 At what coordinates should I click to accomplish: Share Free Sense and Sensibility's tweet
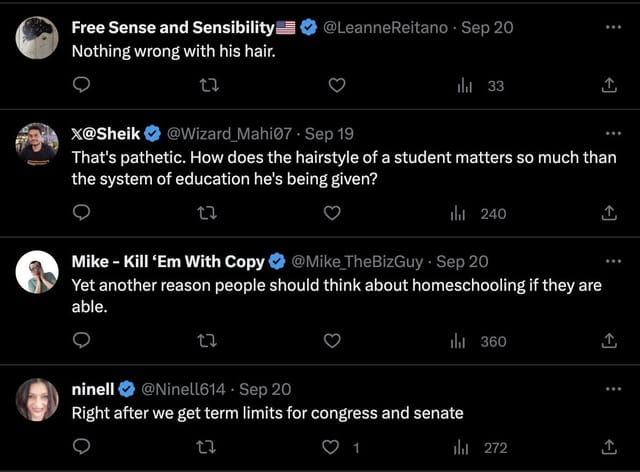608,86
